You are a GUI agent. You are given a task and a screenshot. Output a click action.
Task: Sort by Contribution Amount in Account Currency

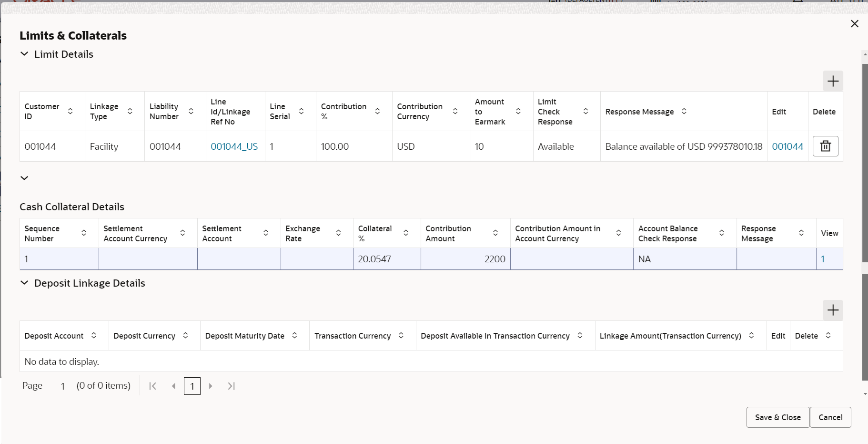[618, 233]
